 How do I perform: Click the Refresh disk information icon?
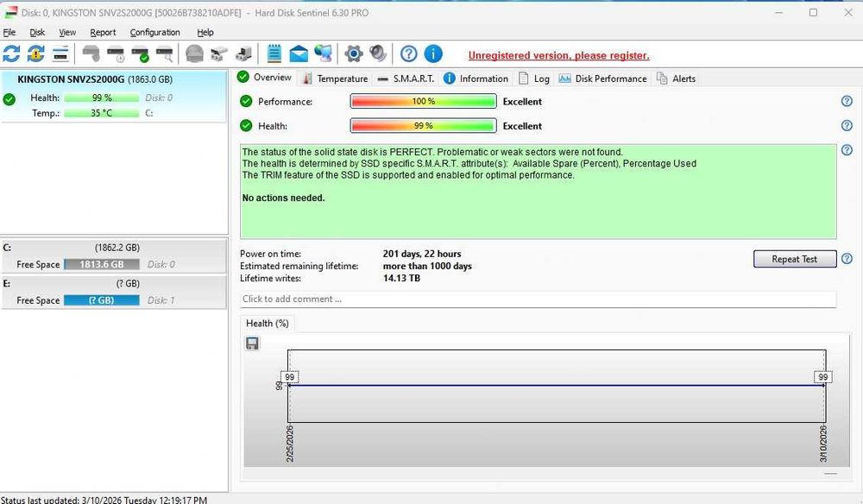(x=11, y=54)
